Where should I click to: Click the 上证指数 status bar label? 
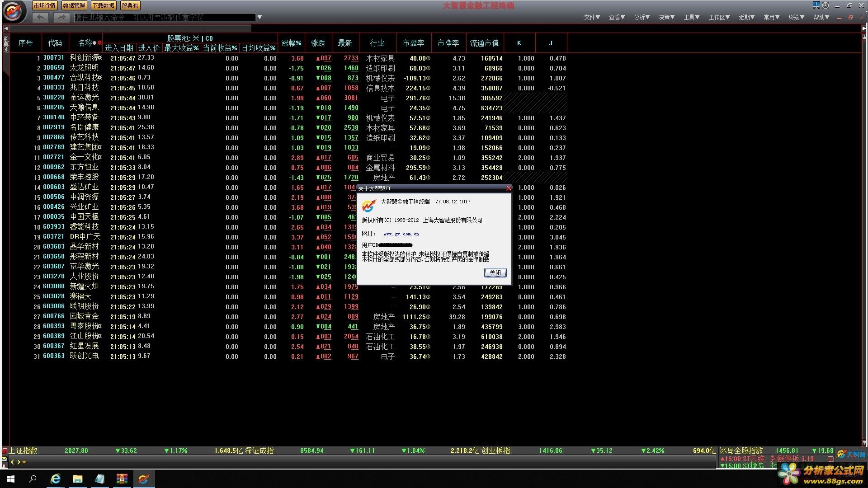(x=23, y=450)
